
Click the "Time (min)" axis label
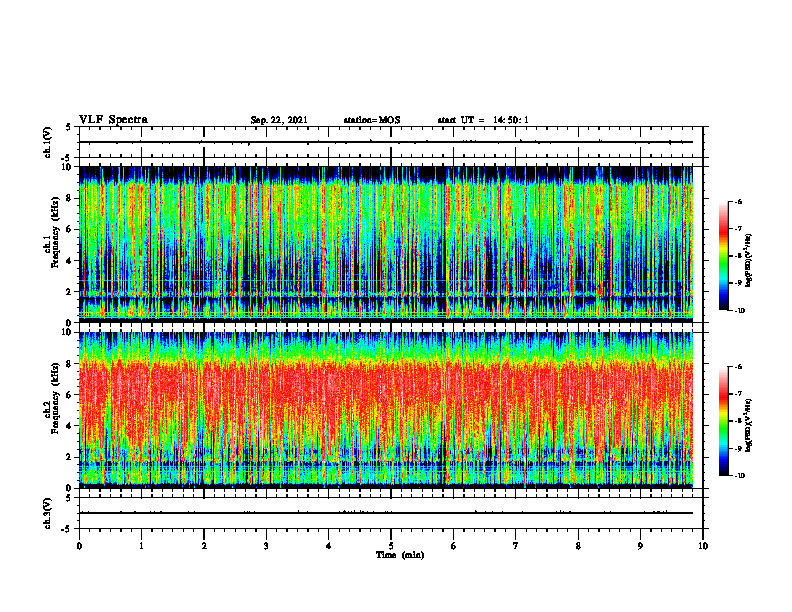point(400,555)
